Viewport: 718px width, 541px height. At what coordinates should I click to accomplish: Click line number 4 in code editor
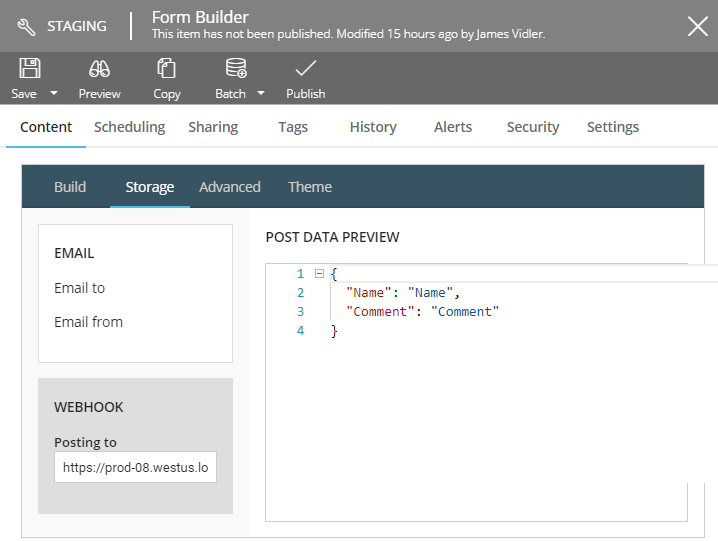[300, 331]
